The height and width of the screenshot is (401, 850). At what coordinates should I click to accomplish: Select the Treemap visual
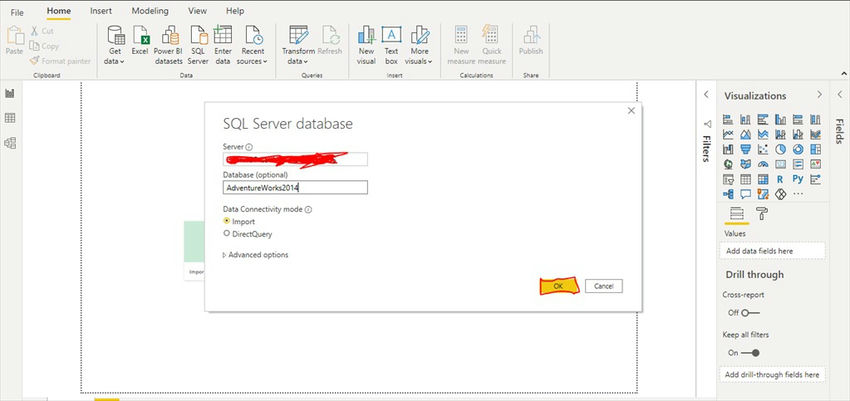[815, 149]
